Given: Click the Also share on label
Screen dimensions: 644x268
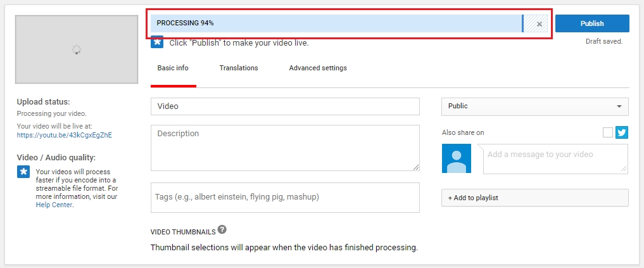Looking at the screenshot, I should click(x=463, y=132).
